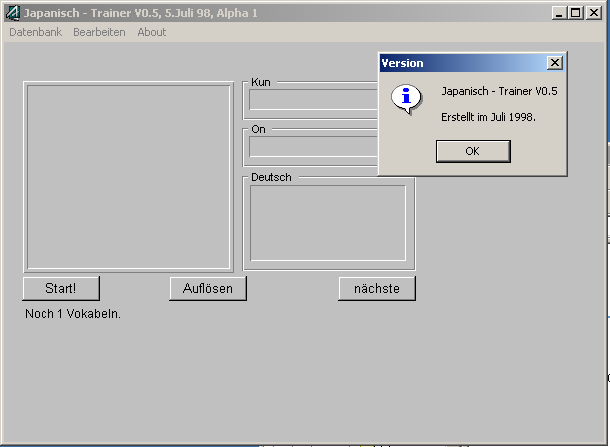Maximize the Japanisch-Trainer window
Viewport: 610px width, 447px height.
575,12
